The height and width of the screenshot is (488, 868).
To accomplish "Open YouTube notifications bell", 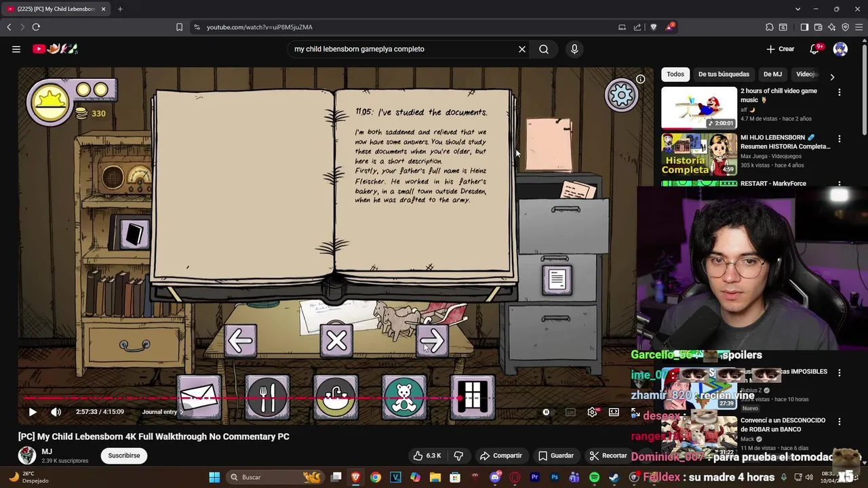I will [816, 49].
